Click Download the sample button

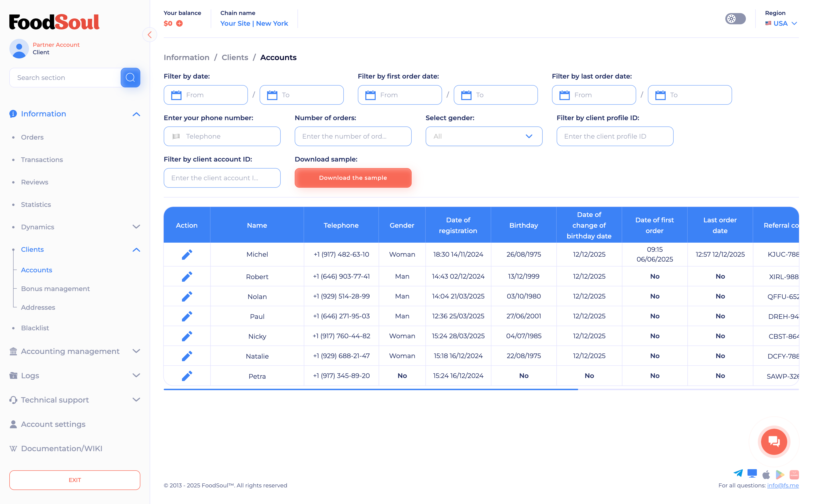coord(353,178)
